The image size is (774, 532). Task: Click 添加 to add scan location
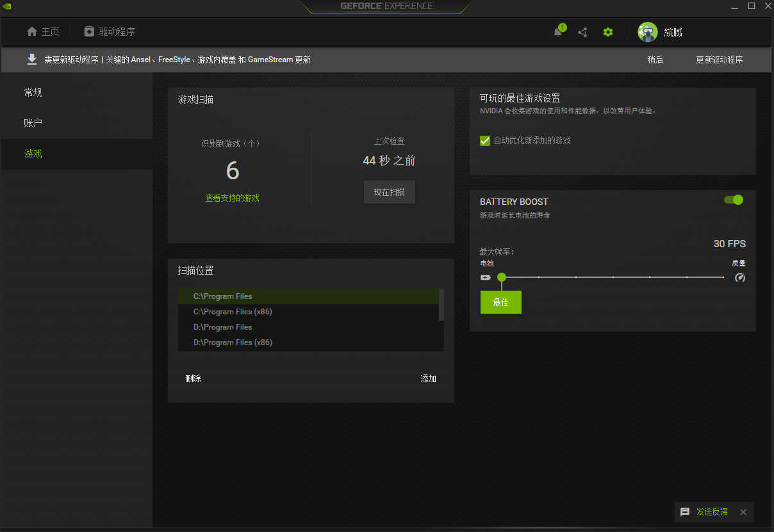(x=428, y=379)
